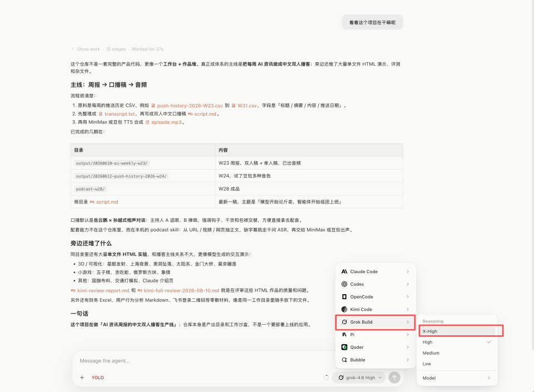
Task: Click the Kimi Code logo icon
Action: [x=344, y=309]
